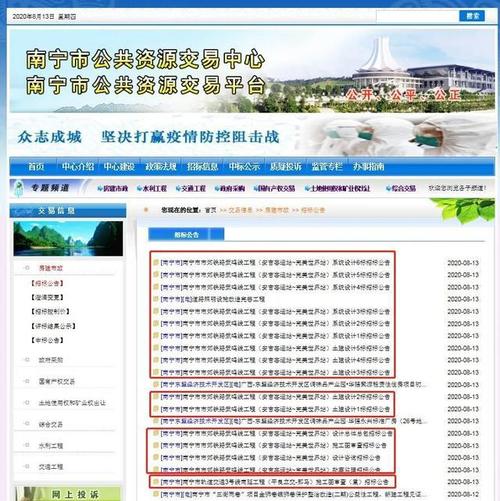Open the 招标信息 navigation menu item
Screen dimensions: 500x501
(202, 166)
